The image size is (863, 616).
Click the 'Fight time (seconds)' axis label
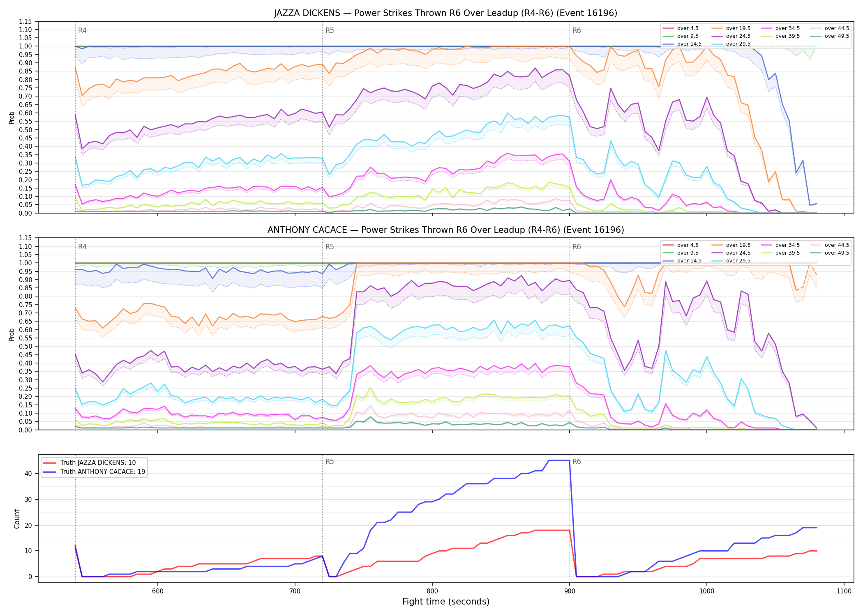(x=446, y=602)
